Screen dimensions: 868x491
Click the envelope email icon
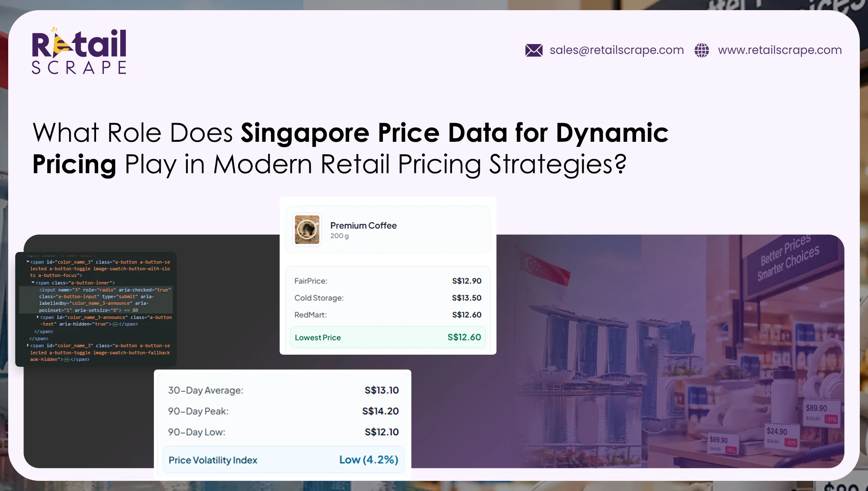534,50
